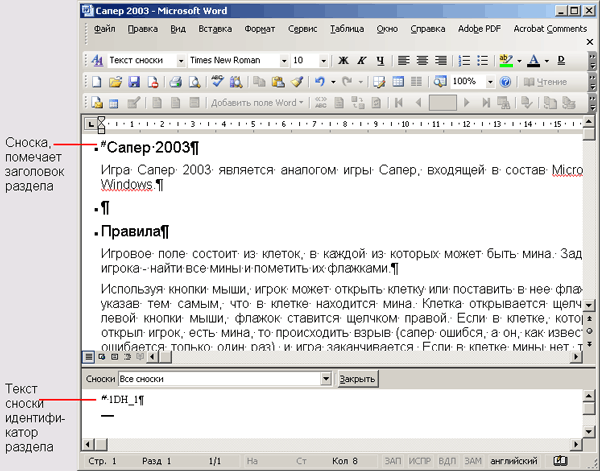The width and height of the screenshot is (600, 471).
Task: Switch to Normal view button
Action: [89, 357]
